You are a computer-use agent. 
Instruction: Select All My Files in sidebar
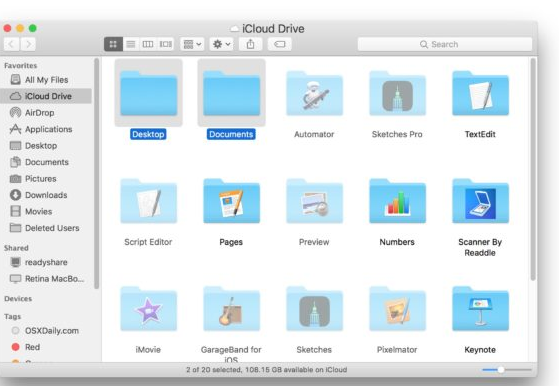pyautogui.click(x=46, y=80)
